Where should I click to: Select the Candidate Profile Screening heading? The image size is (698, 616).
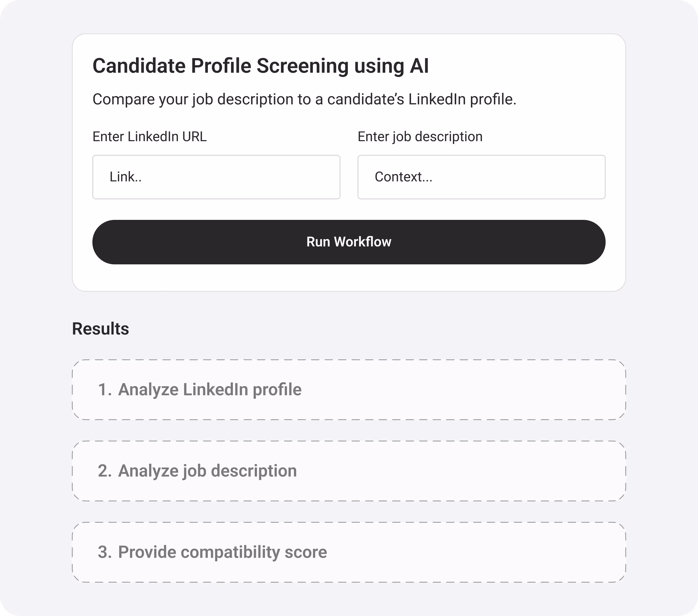260,66
